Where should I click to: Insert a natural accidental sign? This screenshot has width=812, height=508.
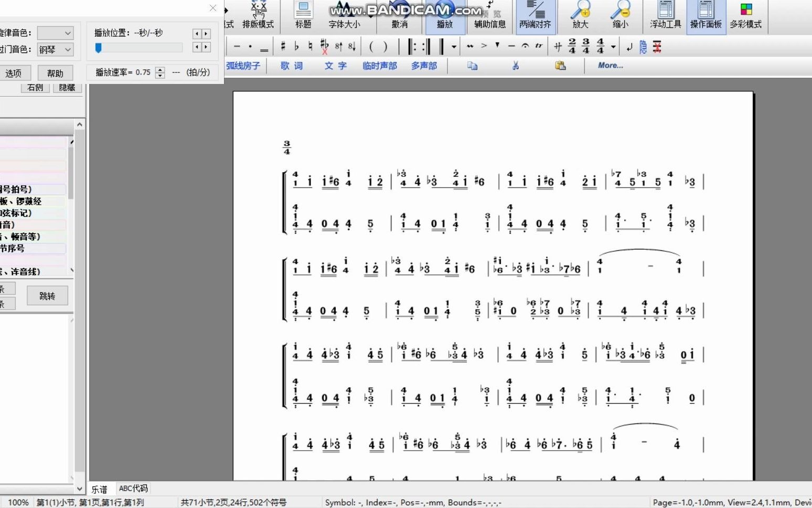click(x=311, y=47)
